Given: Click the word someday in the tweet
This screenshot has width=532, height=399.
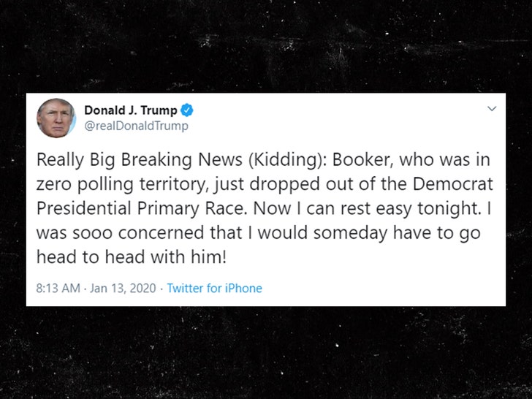Looking at the screenshot, I should point(350,233).
